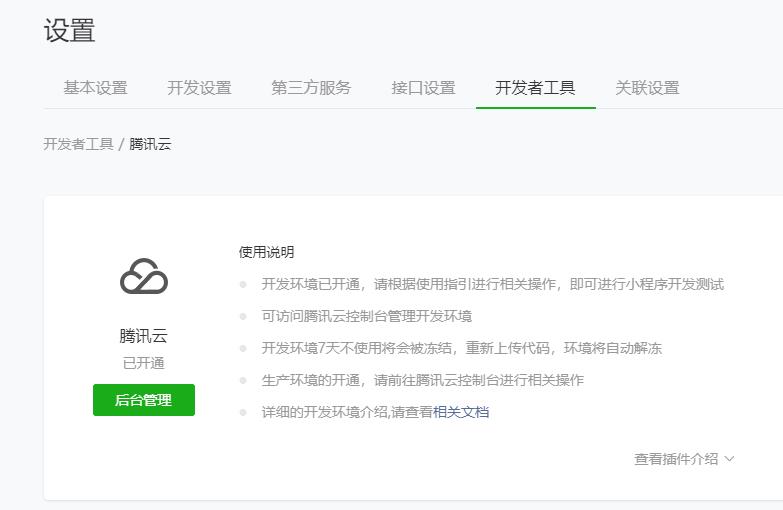This screenshot has height=510, width=783.
Task: Select the 第三方服务 tab
Action: (x=311, y=88)
